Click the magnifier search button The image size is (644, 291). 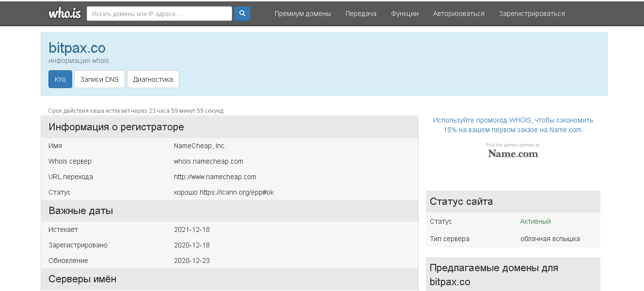point(242,14)
